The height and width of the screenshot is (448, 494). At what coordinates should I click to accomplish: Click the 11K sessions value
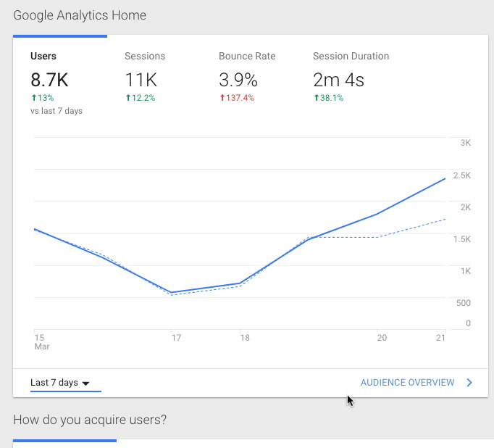[141, 80]
